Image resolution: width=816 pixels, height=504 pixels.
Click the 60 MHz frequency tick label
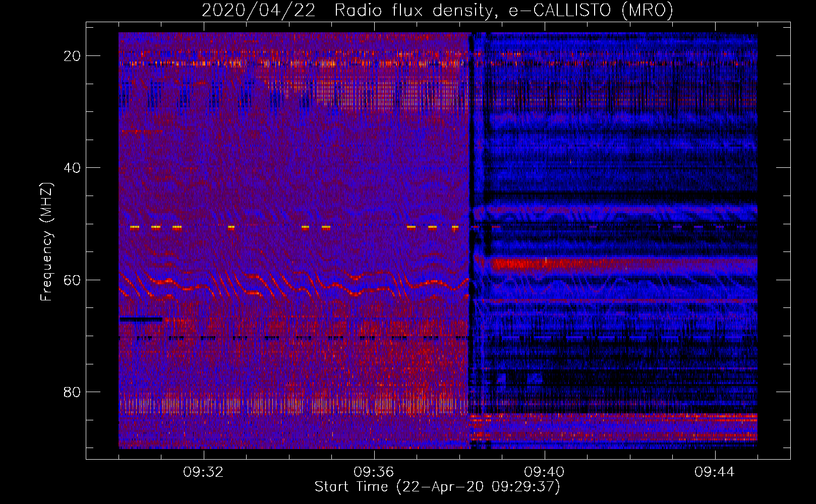(72, 280)
